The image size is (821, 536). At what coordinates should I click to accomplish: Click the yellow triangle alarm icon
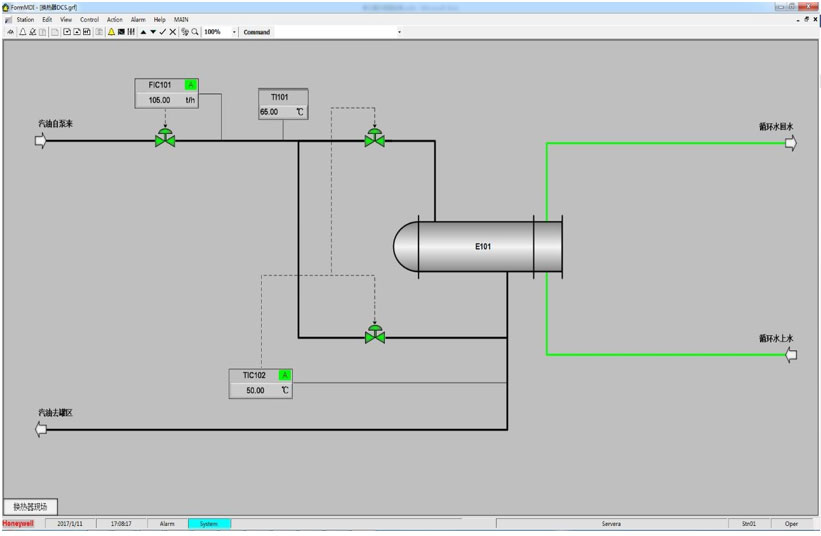112,32
